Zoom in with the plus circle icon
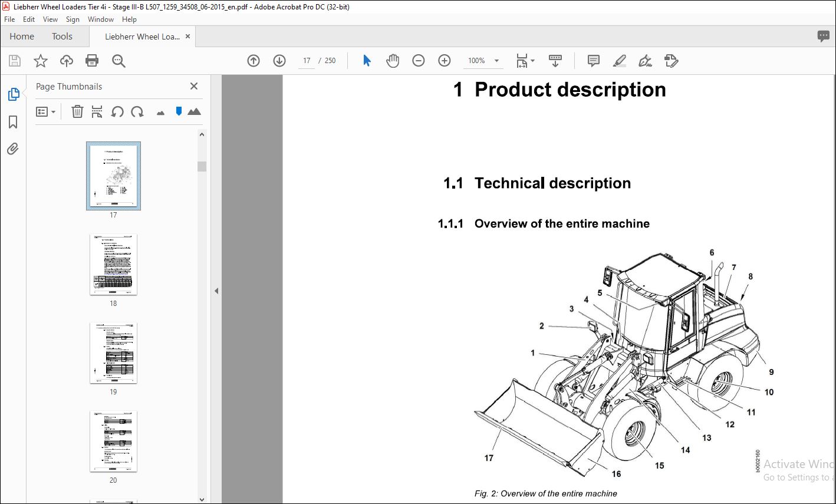This screenshot has height=504, width=836. 445,61
